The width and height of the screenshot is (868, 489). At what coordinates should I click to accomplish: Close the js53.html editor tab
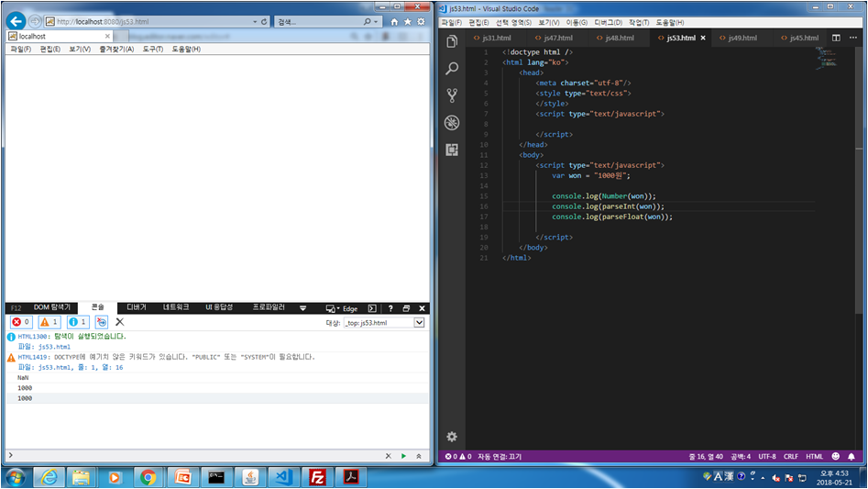[x=703, y=38]
